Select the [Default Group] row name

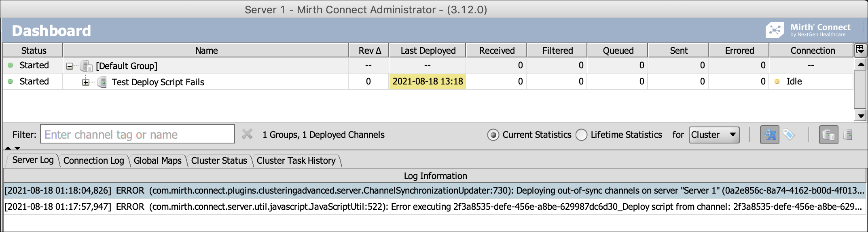(126, 66)
